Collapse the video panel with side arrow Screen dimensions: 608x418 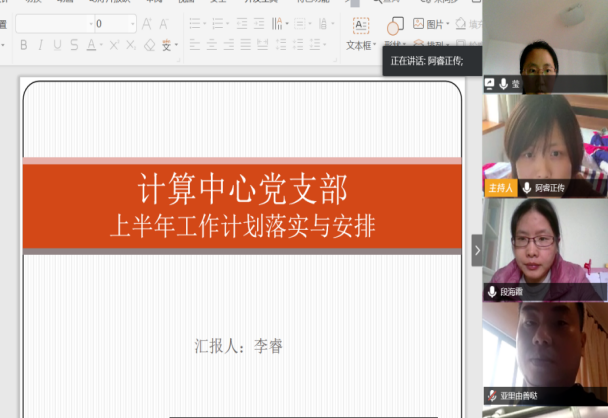click(477, 250)
